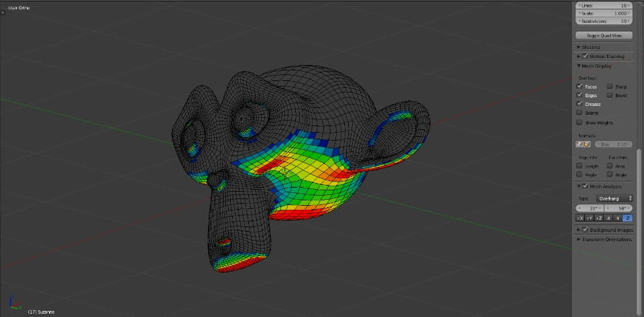Click the Toggle Quad View button
The width and height of the screenshot is (644, 317).
[604, 36]
